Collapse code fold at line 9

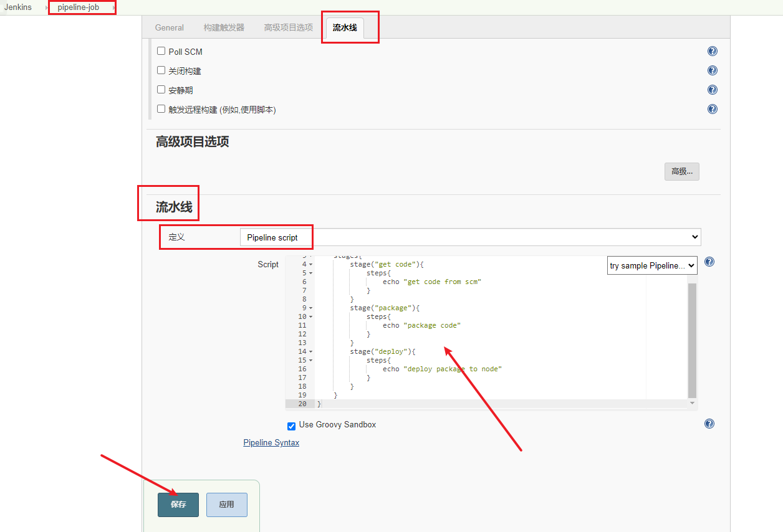(310, 308)
